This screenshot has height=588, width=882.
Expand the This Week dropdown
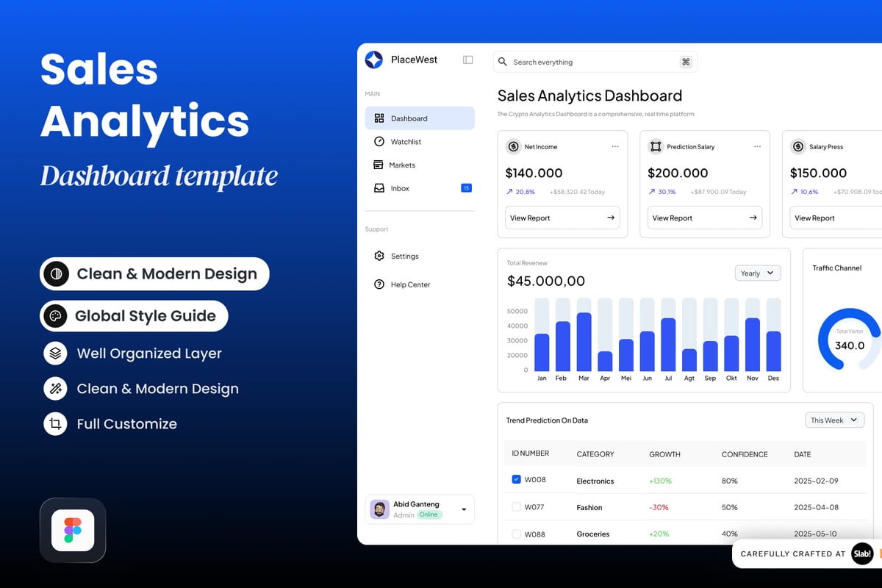tap(833, 420)
